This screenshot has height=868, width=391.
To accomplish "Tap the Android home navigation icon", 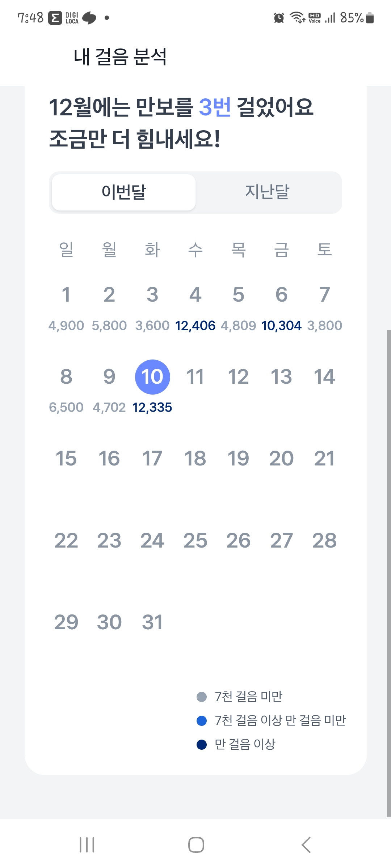I will (196, 845).
